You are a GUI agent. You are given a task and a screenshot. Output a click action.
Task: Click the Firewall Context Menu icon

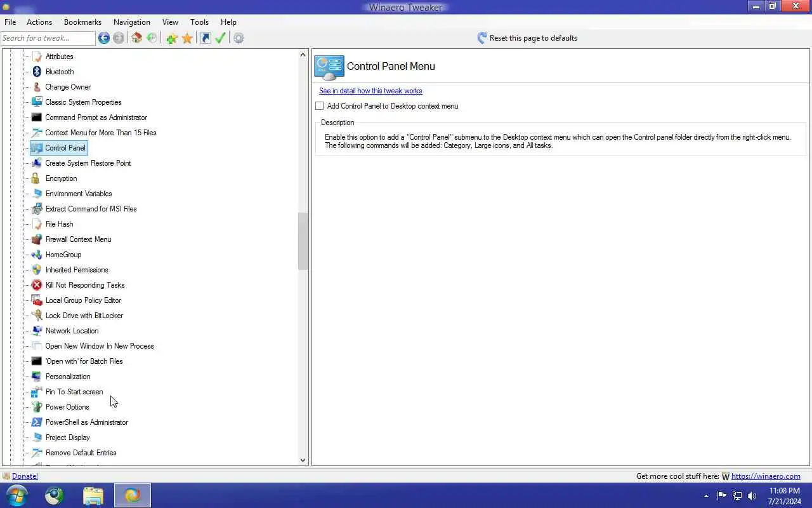(x=37, y=239)
